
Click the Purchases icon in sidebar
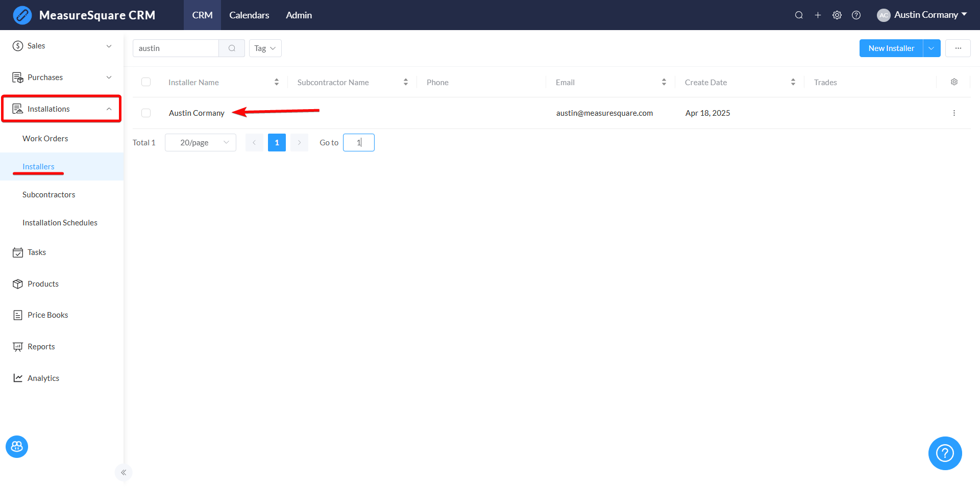[x=18, y=78]
